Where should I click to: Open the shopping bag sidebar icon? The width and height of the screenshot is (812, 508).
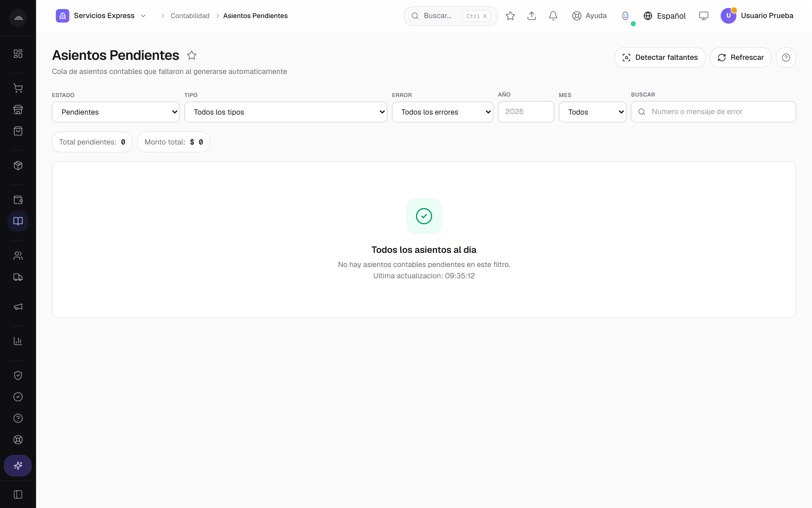point(18,131)
